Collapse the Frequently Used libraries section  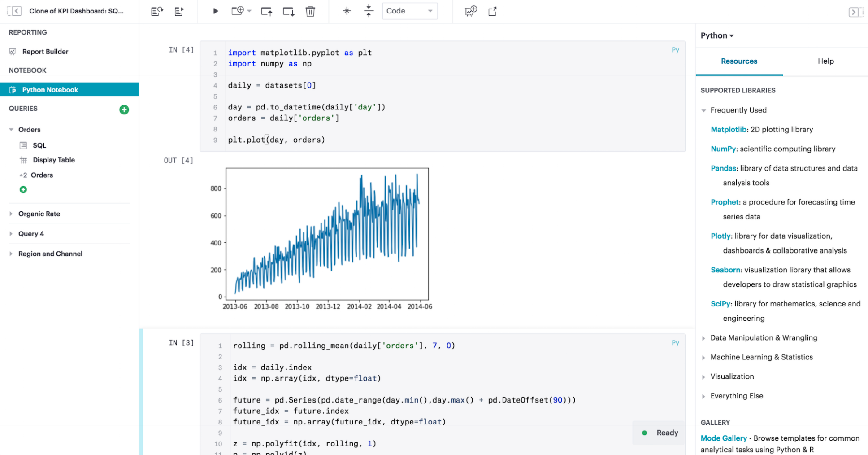(x=704, y=110)
